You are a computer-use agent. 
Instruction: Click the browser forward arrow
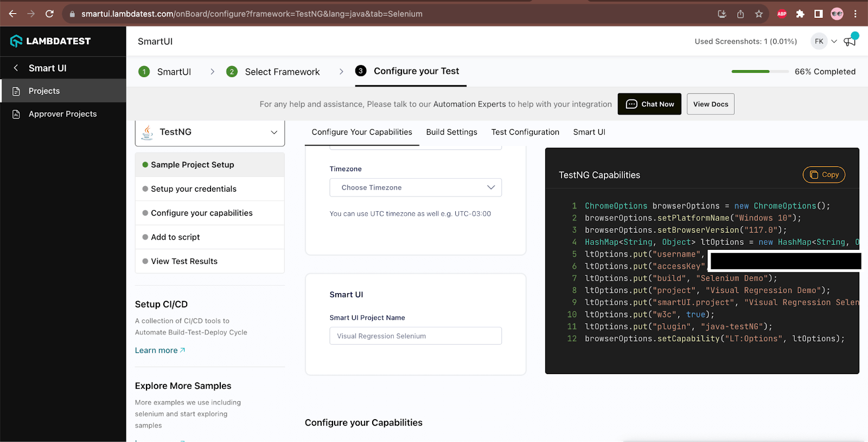[x=31, y=14]
